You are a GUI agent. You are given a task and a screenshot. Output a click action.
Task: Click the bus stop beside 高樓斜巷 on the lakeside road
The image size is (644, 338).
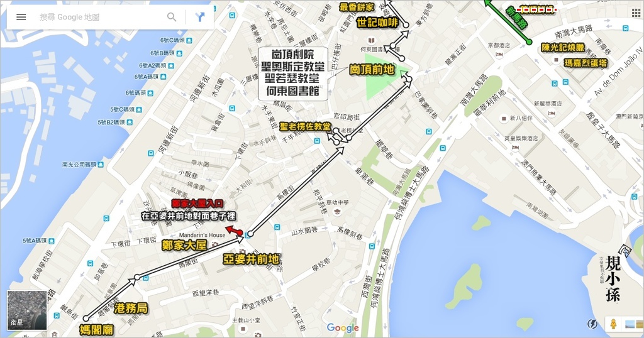pyautogui.click(x=372, y=246)
